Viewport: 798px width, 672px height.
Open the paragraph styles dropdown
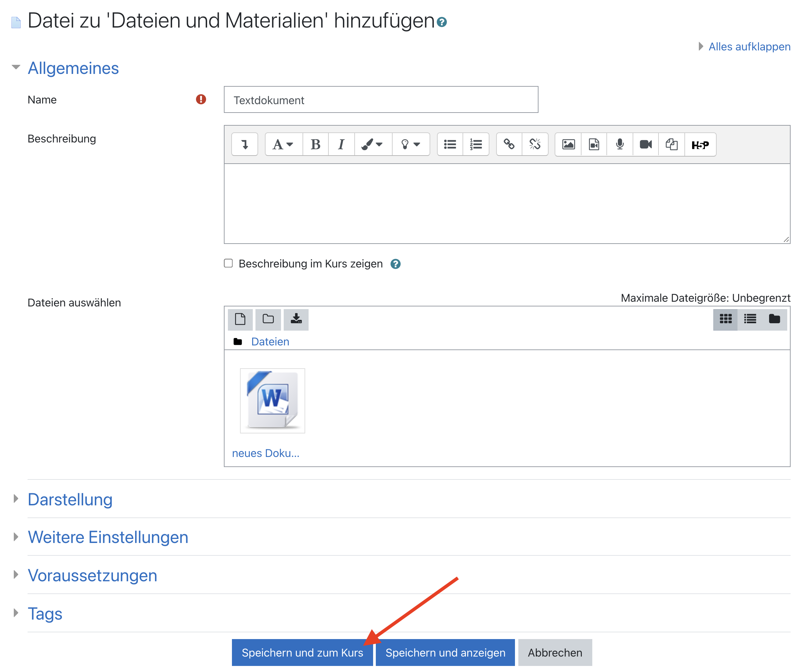[x=283, y=144]
